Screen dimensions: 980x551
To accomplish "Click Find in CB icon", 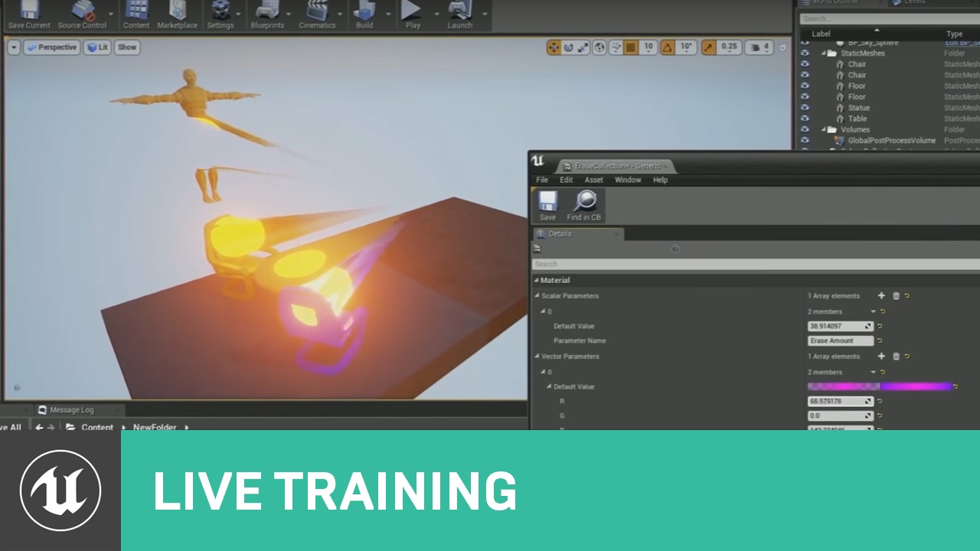I will pyautogui.click(x=584, y=206).
